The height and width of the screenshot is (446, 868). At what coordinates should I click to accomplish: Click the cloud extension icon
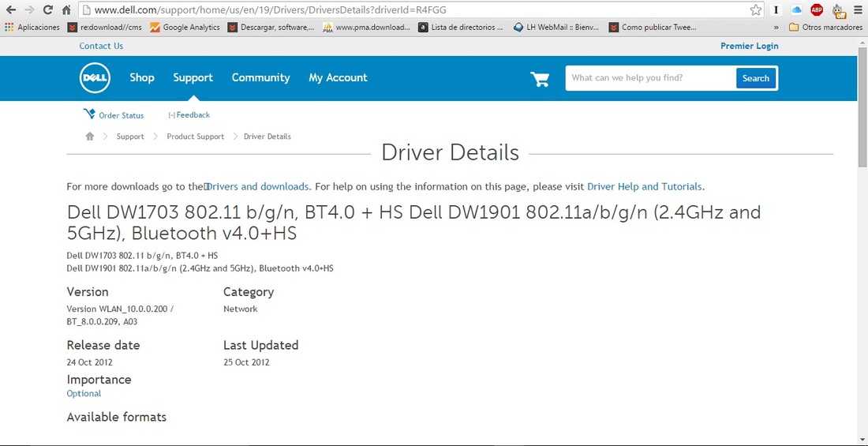[797, 9]
